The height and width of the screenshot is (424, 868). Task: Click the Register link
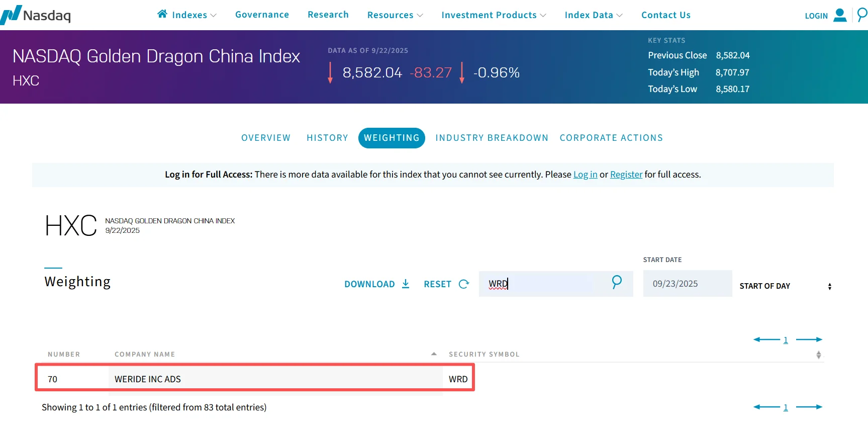pyautogui.click(x=626, y=175)
